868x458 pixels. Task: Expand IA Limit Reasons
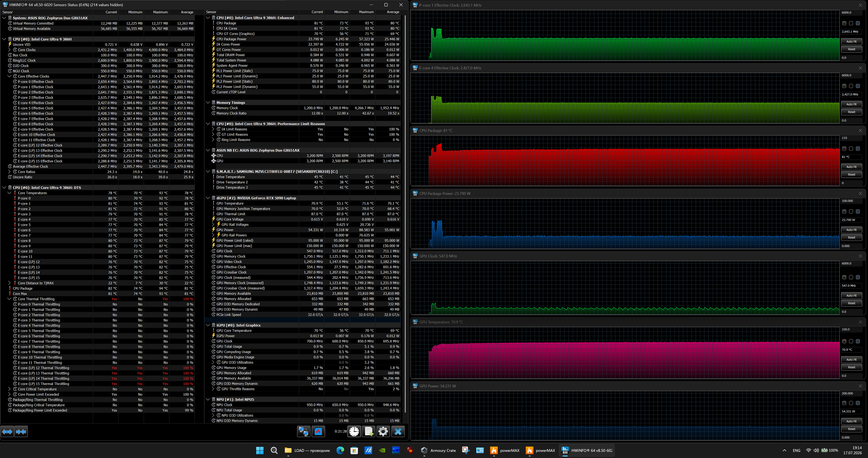click(x=213, y=129)
